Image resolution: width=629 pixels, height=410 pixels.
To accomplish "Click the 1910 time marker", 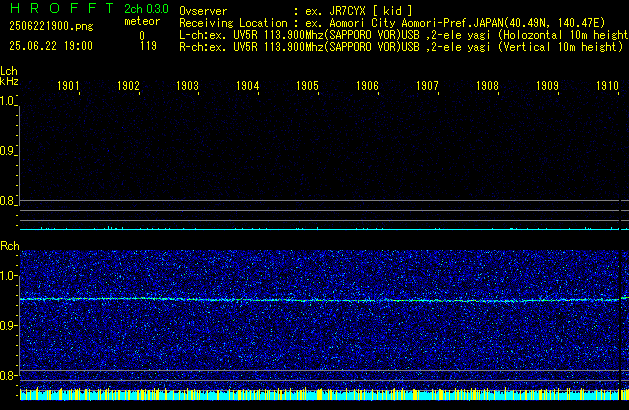I will pyautogui.click(x=607, y=86).
